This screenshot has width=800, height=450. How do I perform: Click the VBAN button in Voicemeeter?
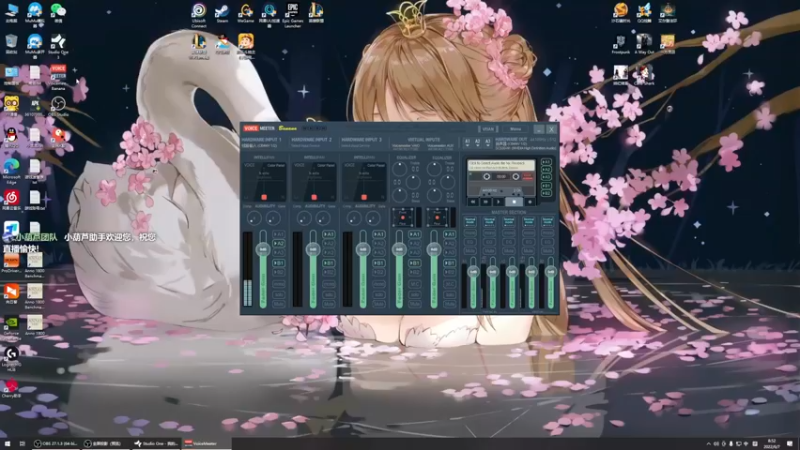pos(488,129)
